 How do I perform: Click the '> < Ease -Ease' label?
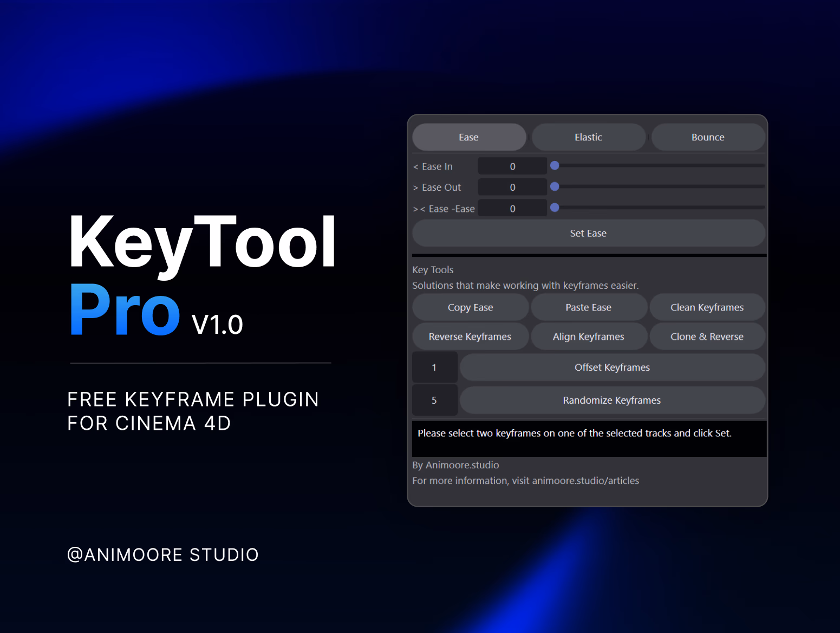pyautogui.click(x=444, y=209)
